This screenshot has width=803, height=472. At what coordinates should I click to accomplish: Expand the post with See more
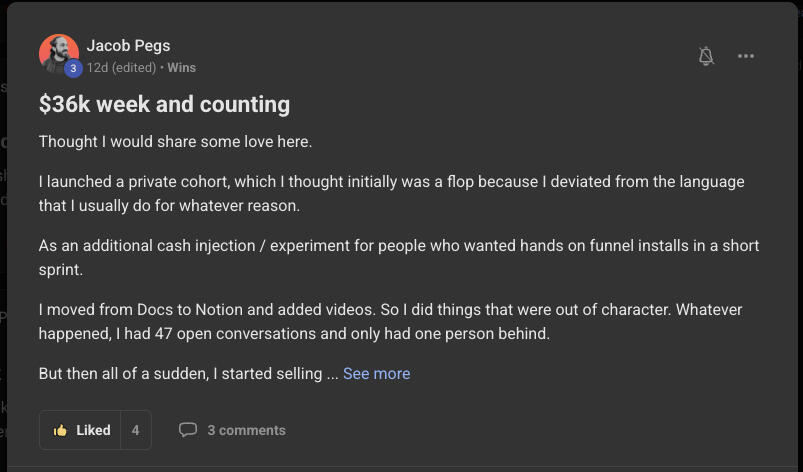point(376,373)
